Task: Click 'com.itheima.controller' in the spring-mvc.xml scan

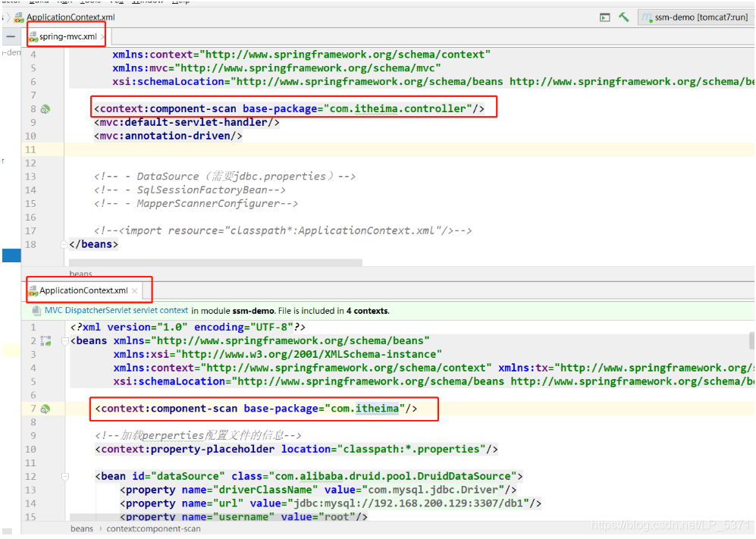Action: [398, 109]
